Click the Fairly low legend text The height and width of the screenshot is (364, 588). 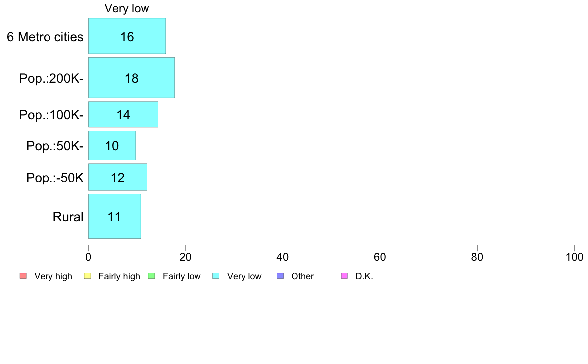[182, 276]
